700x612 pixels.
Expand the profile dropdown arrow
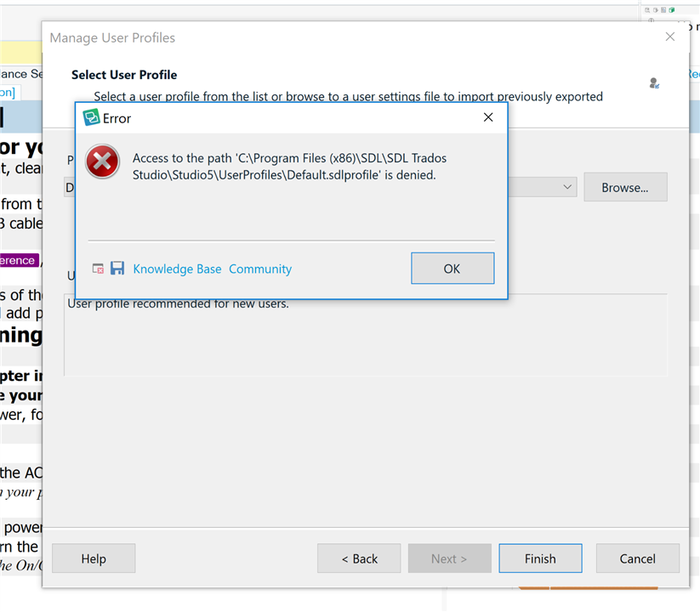567,187
